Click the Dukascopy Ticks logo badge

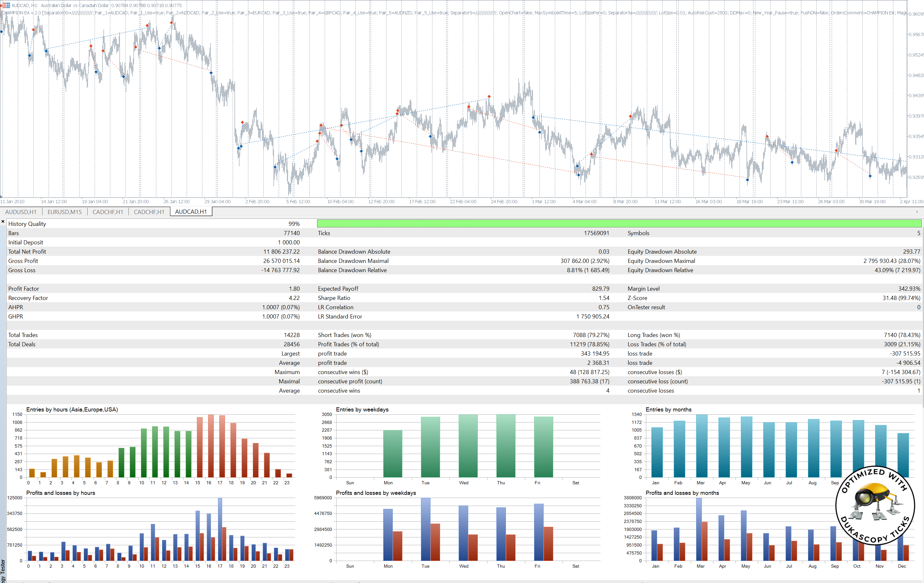click(875, 505)
